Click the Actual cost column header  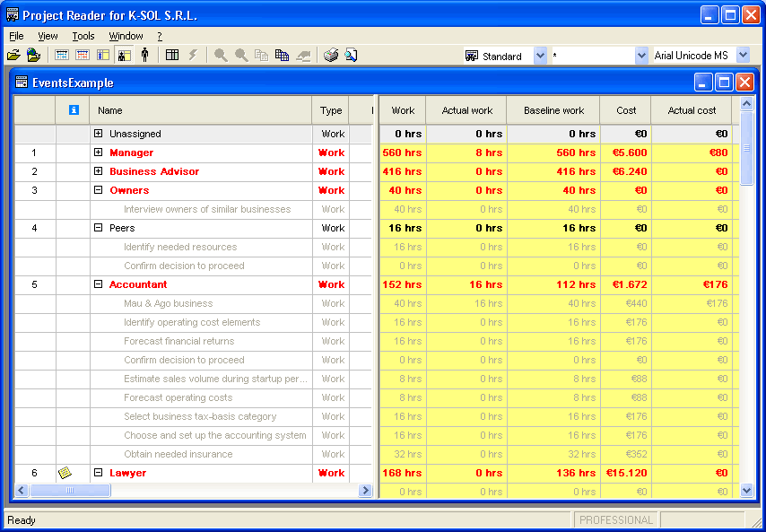[x=692, y=110]
